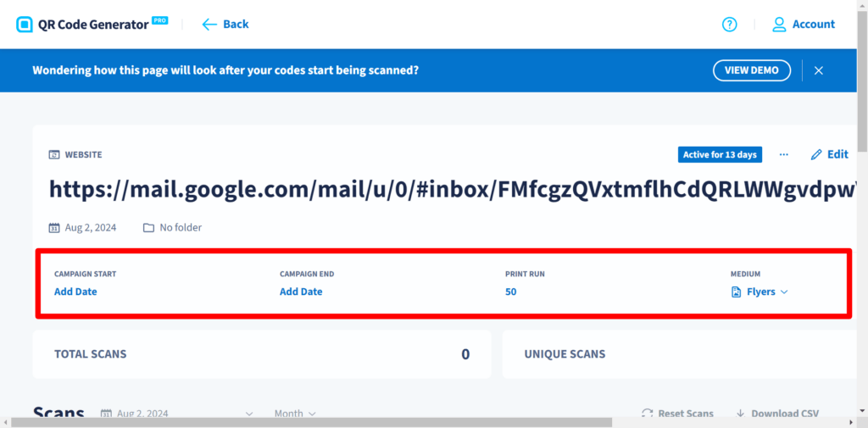Image resolution: width=868 pixels, height=428 pixels.
Task: Click Reset Scans
Action: click(x=677, y=413)
